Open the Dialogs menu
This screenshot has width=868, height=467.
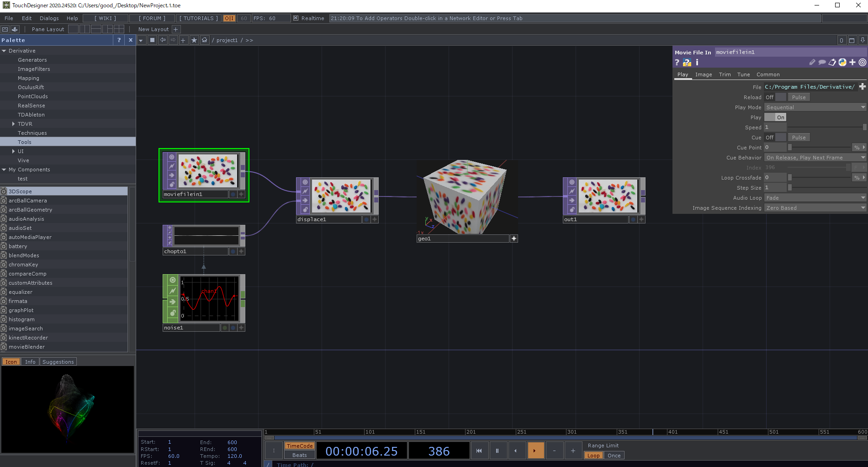(x=49, y=18)
